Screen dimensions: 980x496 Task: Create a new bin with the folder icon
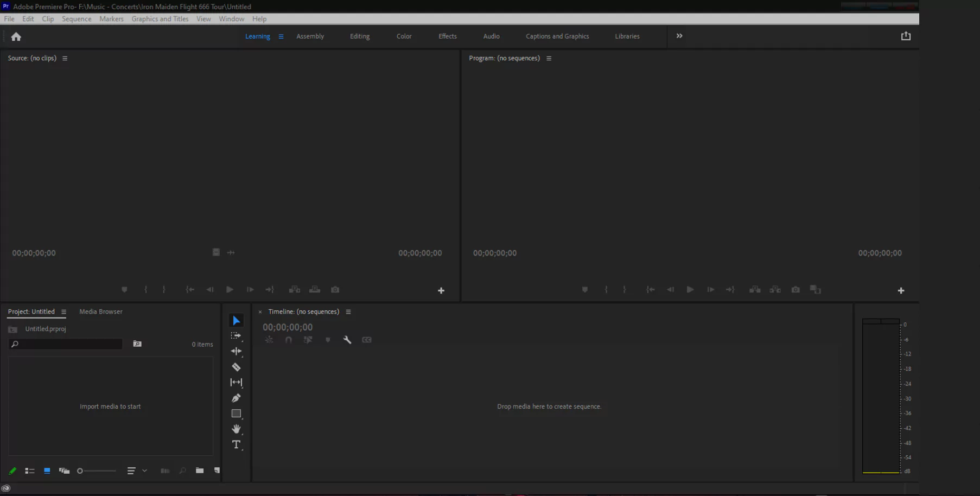point(199,470)
